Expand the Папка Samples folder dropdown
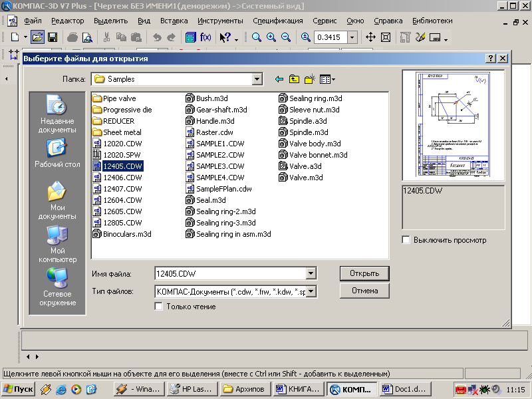Screen dimensions: 532x399 257,79
